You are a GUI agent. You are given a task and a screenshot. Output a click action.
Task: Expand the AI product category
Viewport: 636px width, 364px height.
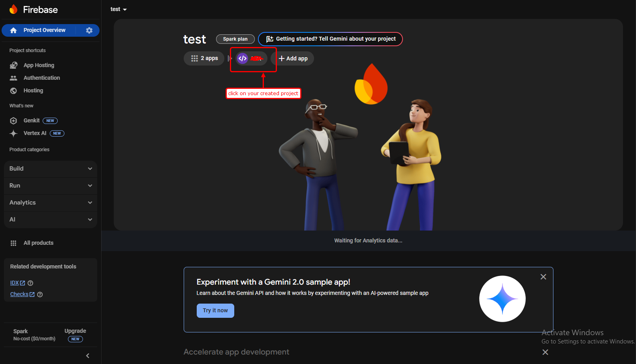50,220
